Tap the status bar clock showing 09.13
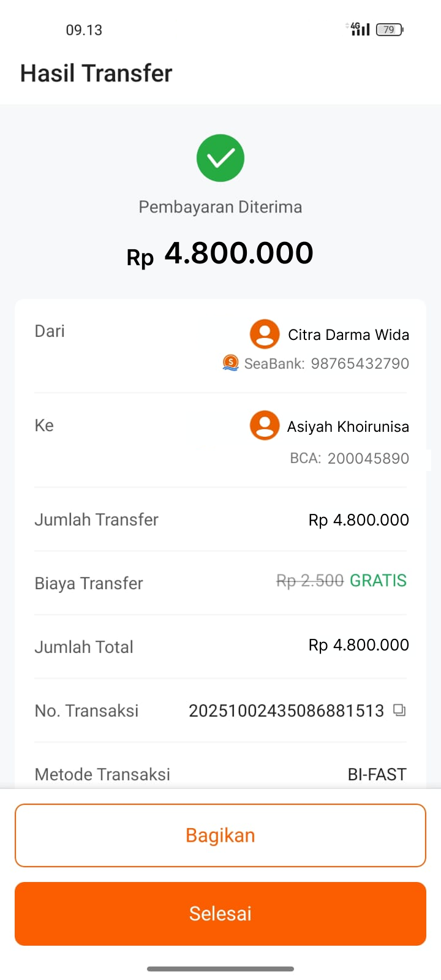 84,30
